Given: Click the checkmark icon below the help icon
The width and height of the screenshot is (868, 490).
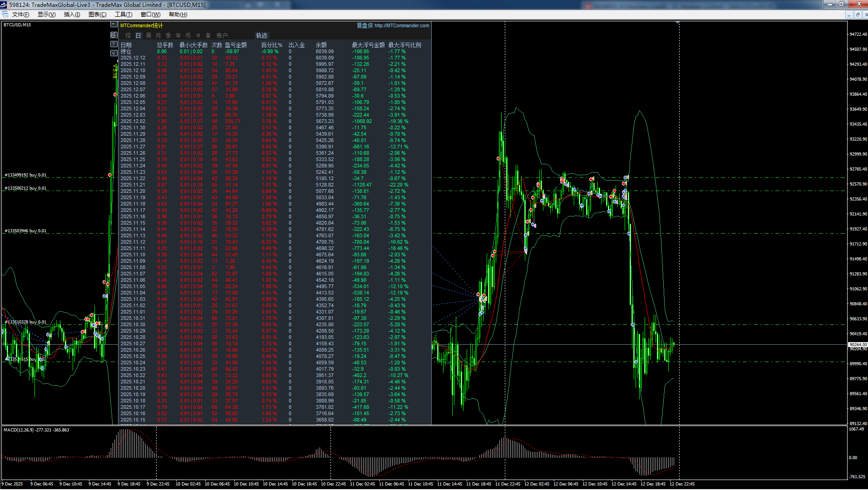Looking at the screenshot, I should pyautogui.click(x=114, y=53).
